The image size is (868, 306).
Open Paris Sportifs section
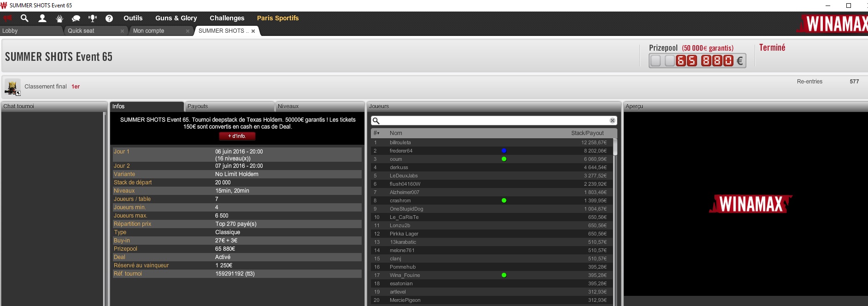click(x=278, y=18)
